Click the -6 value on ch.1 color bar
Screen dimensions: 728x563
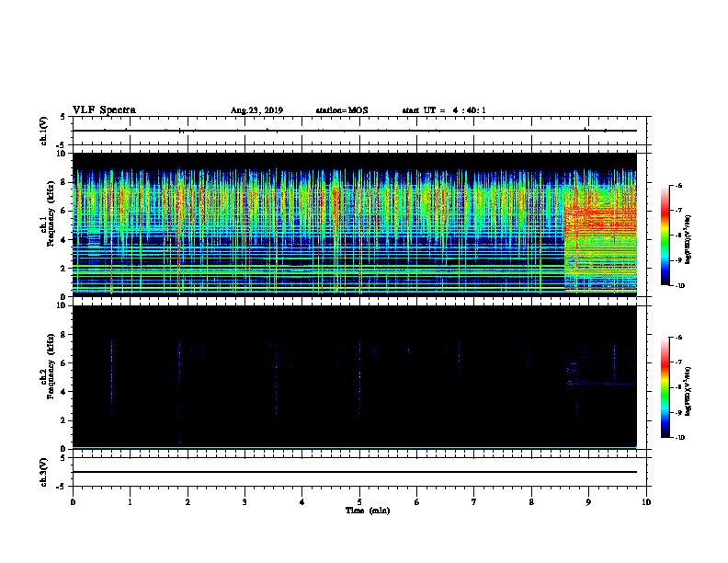tap(678, 185)
